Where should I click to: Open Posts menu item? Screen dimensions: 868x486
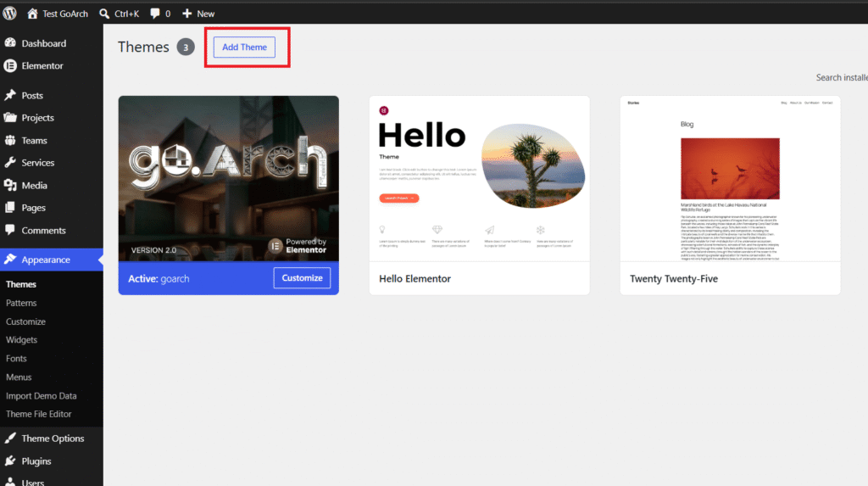52,95
